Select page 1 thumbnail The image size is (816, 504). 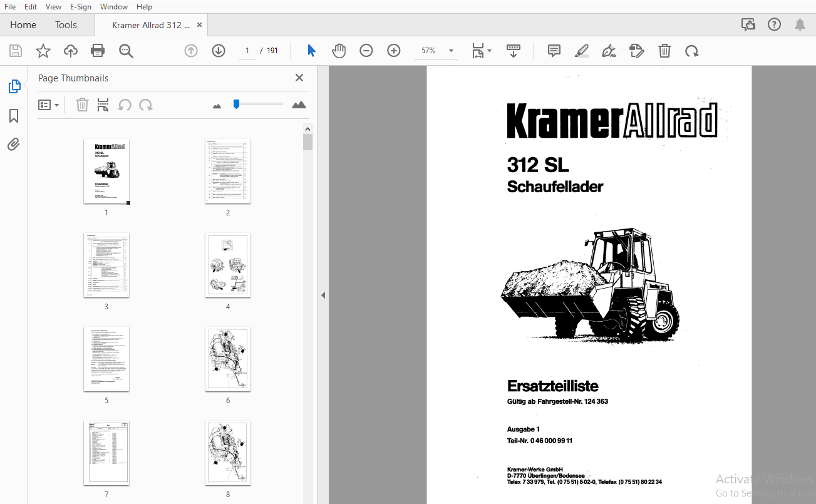point(106,172)
